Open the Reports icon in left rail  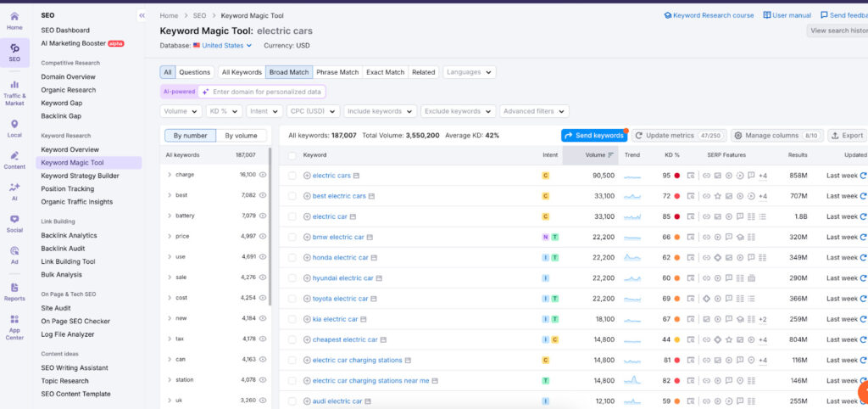coord(14,292)
